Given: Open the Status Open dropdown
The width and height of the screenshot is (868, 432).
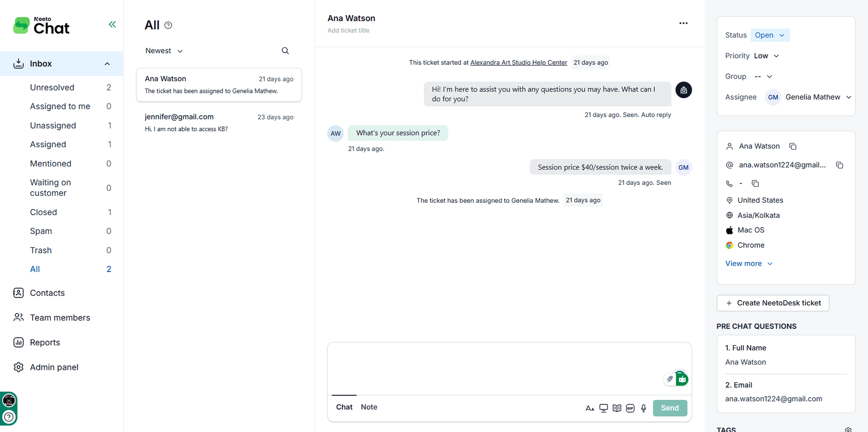Looking at the screenshot, I should click(x=770, y=35).
